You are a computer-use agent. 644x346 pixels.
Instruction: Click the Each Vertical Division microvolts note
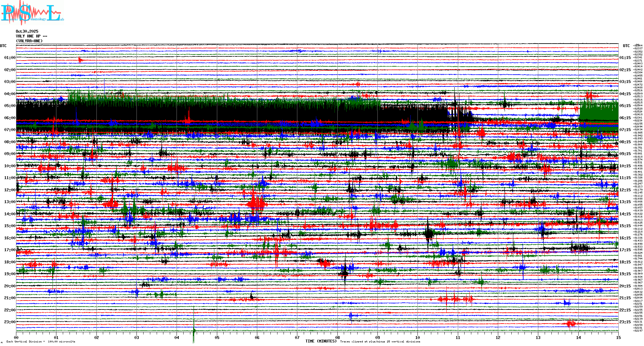(x=41, y=342)
